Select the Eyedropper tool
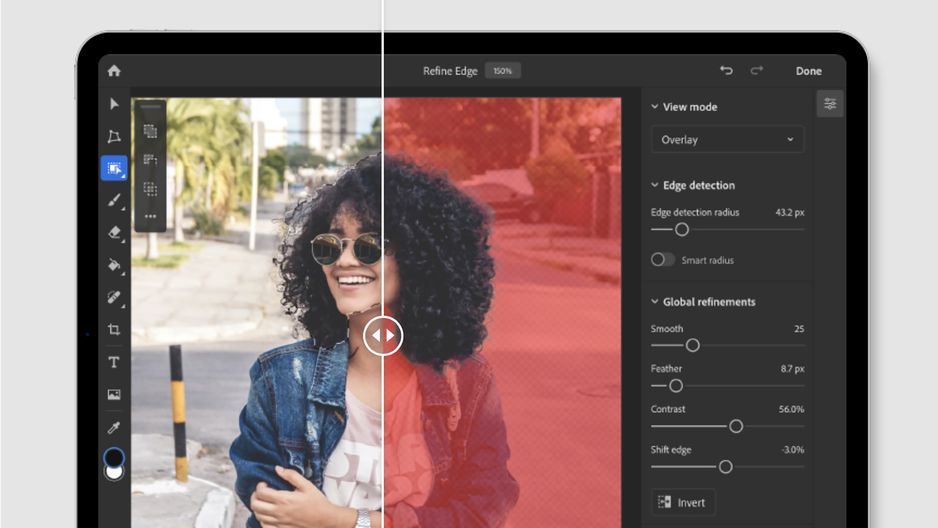This screenshot has height=528, width=938. [114, 427]
